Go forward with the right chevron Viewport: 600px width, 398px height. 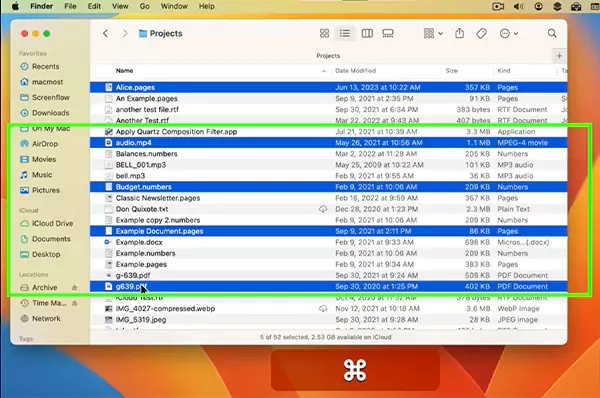point(125,33)
